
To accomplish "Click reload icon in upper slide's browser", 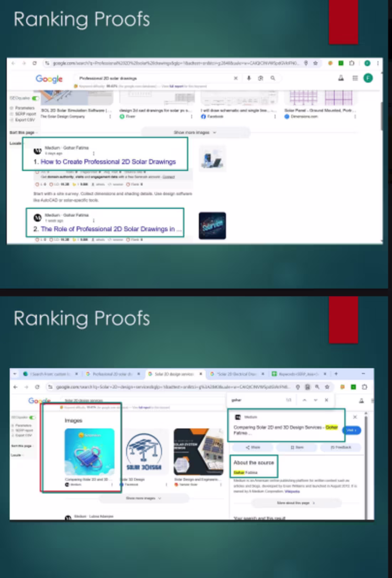I will click(x=35, y=63).
